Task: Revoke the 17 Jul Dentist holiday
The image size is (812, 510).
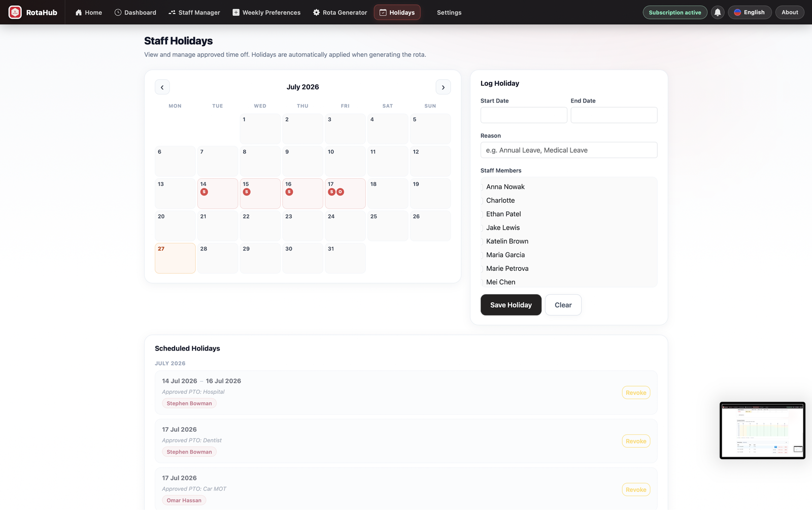Action: [x=636, y=441]
